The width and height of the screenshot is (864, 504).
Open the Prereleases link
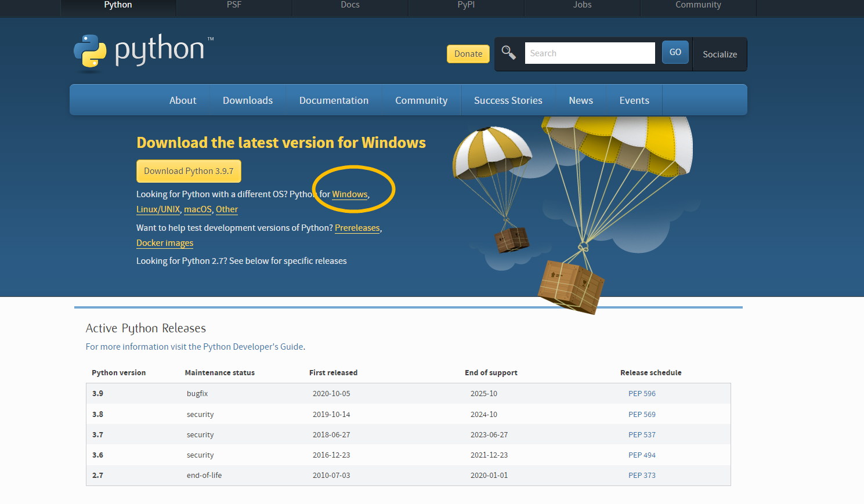coord(357,228)
